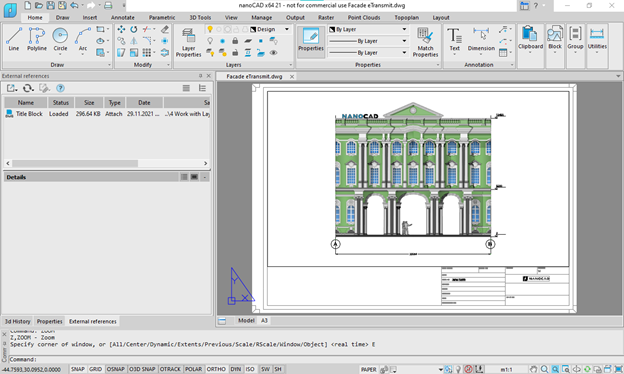Click the Pan hand icon in status bar
This screenshot has height=374, width=624.
(x=533, y=369)
